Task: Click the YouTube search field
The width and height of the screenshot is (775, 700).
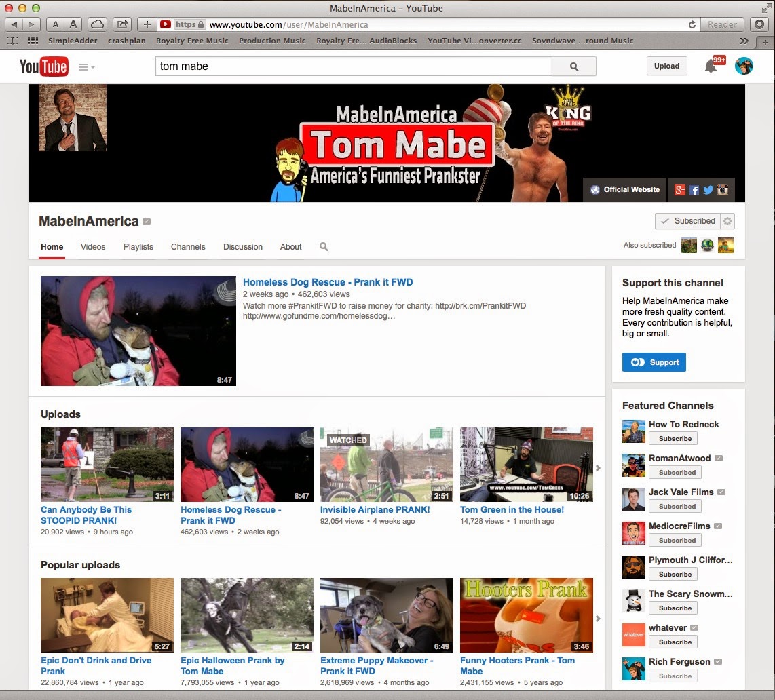Action: 354,66
